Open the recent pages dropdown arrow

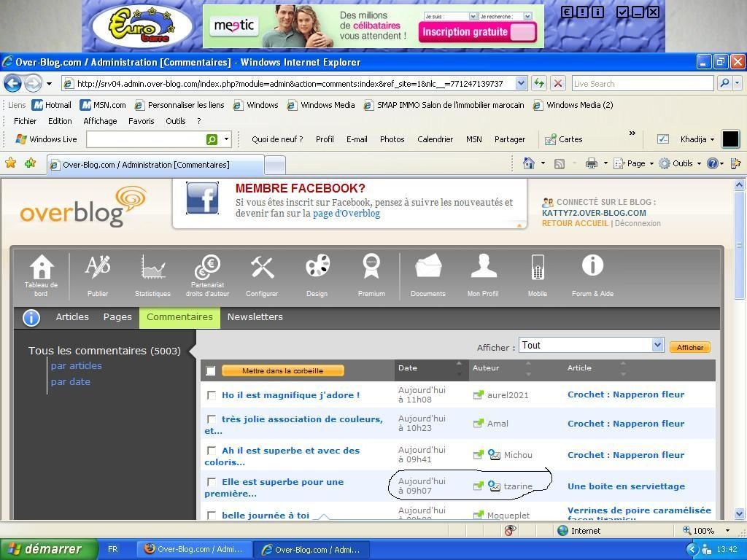[x=49, y=84]
